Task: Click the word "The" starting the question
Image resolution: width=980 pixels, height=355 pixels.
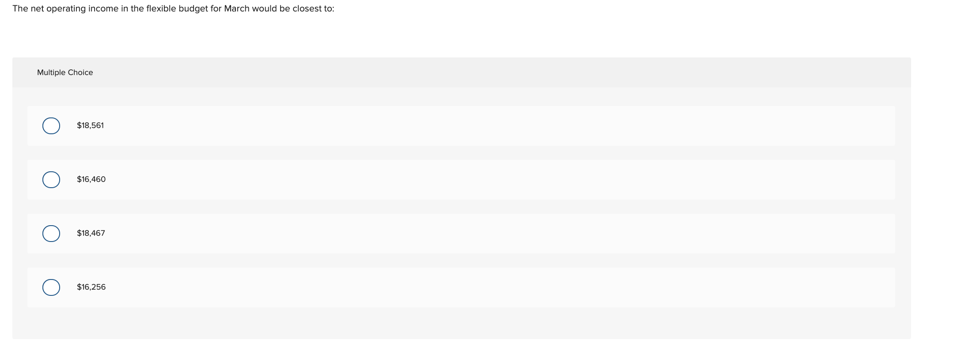Action: click(20, 9)
